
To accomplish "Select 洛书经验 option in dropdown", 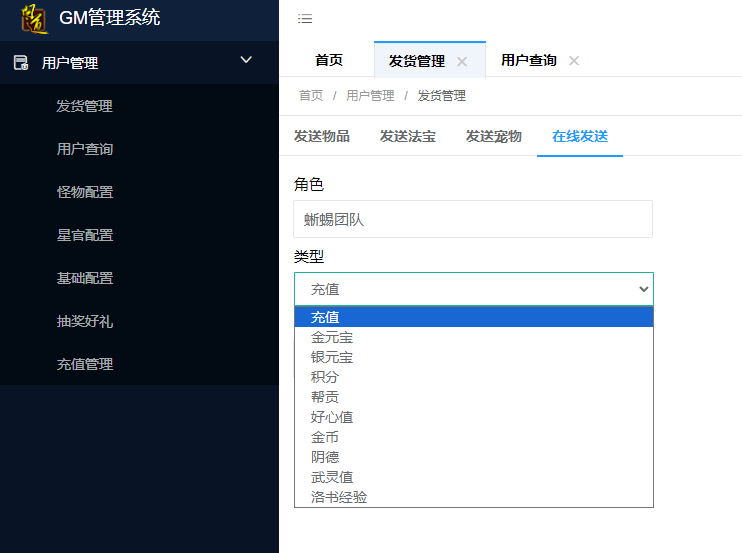I will tap(339, 497).
